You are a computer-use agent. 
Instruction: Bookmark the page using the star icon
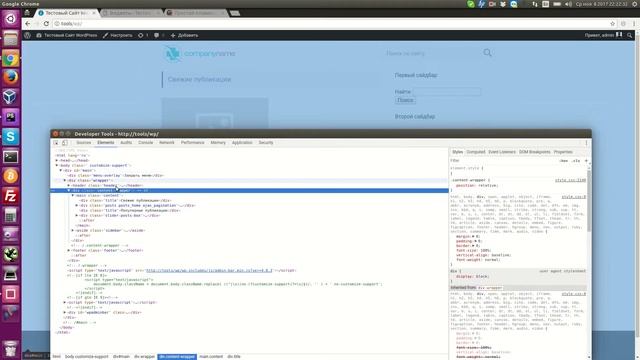[612, 24]
